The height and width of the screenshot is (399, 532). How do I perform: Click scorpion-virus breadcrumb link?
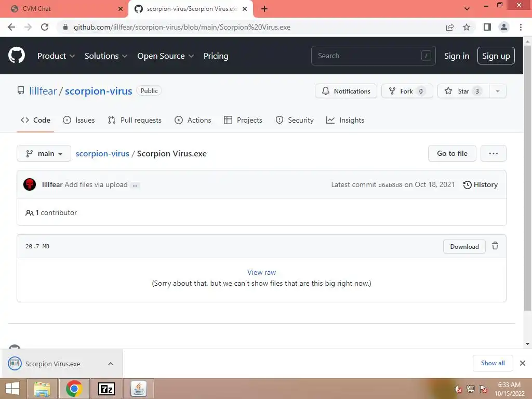coord(102,153)
